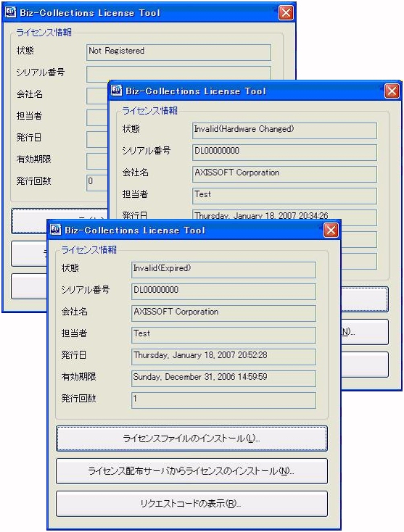Click ライセンスファイルのインストール(L) button

[x=191, y=439]
